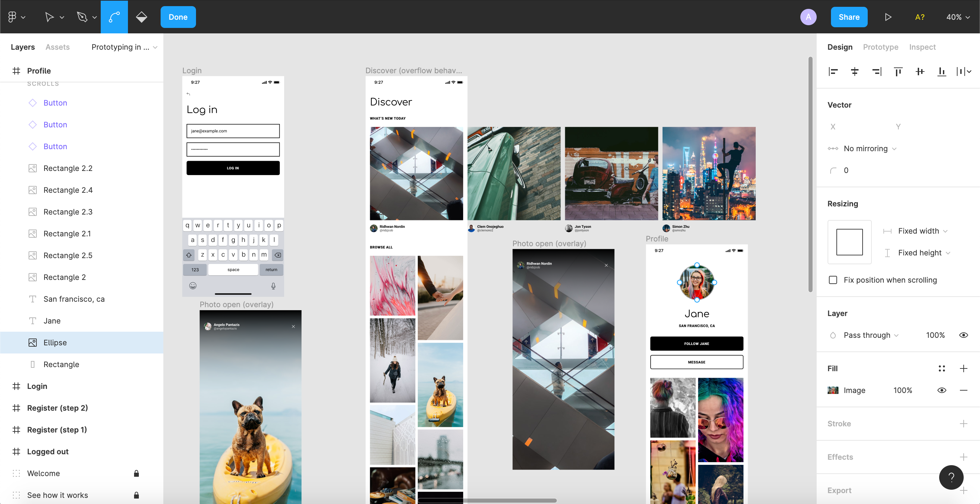Image resolution: width=980 pixels, height=504 pixels.
Task: Open the Inspect tab
Action: click(x=922, y=47)
